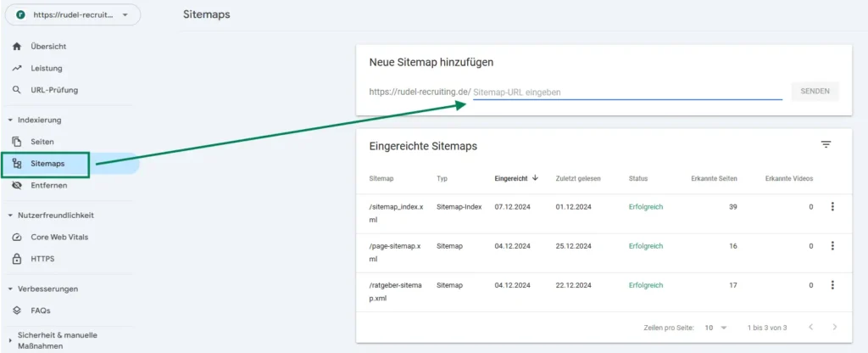This screenshot has height=353, width=868.
Task: Open the Seiten pages report
Action: pyautogui.click(x=42, y=142)
